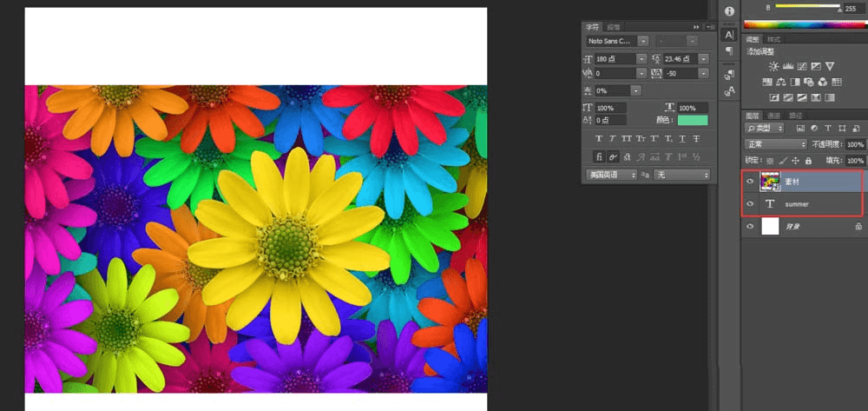Add a Photo Filter adjustment
This screenshot has height=411, width=868.
[x=809, y=82]
